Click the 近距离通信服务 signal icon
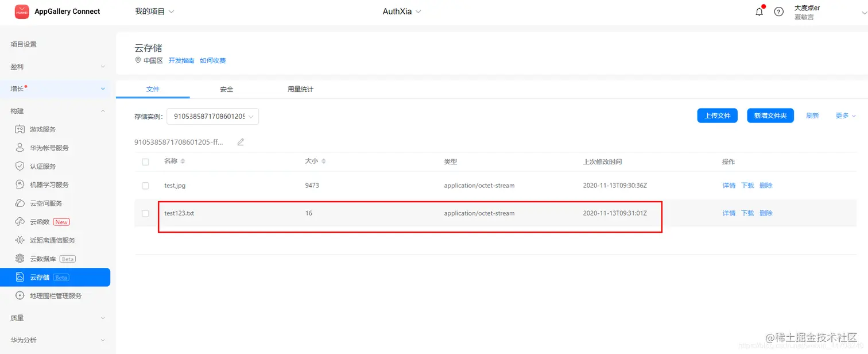Screen dimensions: 868x354 tap(20, 240)
